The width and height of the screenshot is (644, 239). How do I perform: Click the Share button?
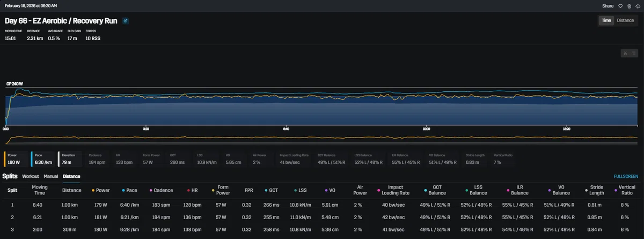click(608, 6)
